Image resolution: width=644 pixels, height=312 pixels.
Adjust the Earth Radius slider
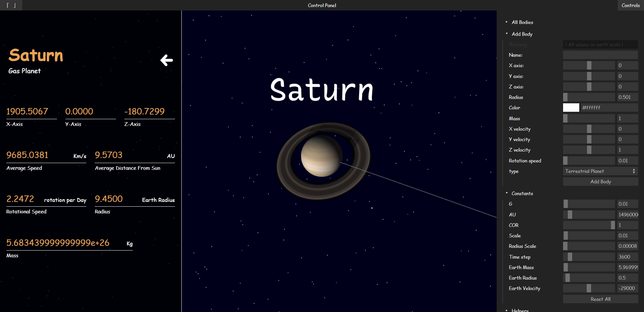[x=589, y=278]
